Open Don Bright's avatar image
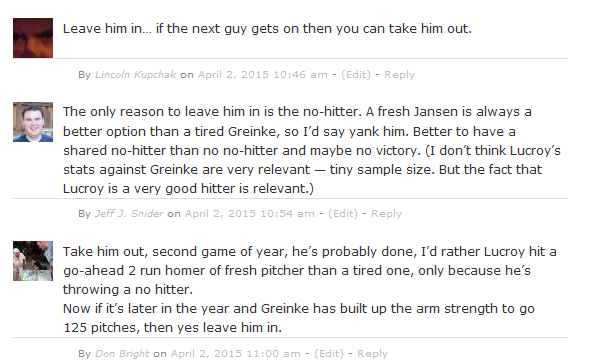This screenshot has width=589, height=363. click(33, 261)
